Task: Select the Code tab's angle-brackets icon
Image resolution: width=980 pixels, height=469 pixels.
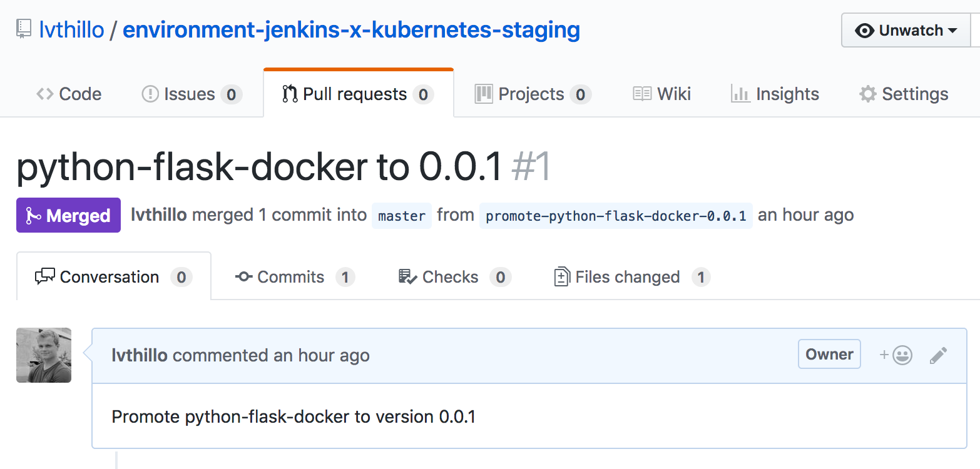Action: coord(45,94)
